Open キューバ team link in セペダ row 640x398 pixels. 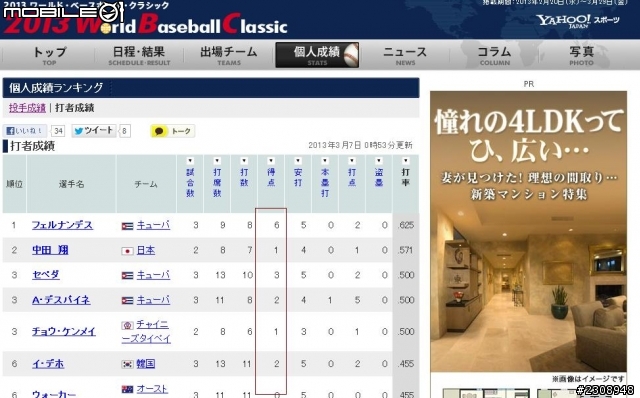point(153,275)
